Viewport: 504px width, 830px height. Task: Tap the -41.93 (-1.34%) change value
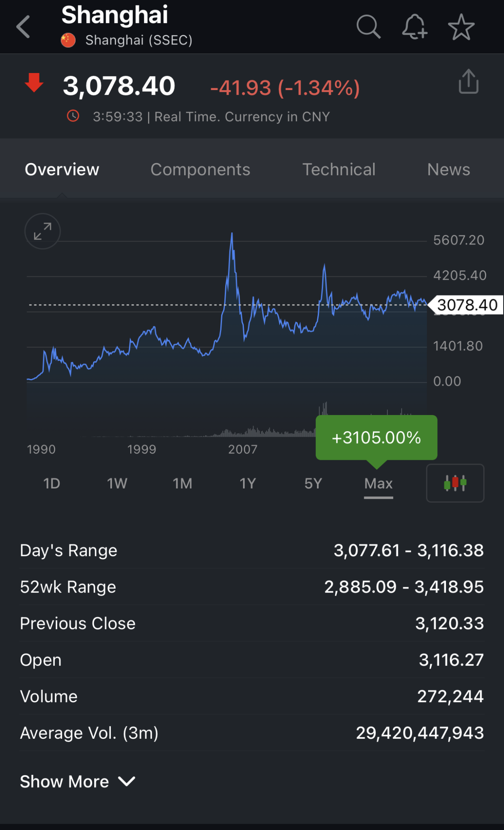[x=285, y=88]
